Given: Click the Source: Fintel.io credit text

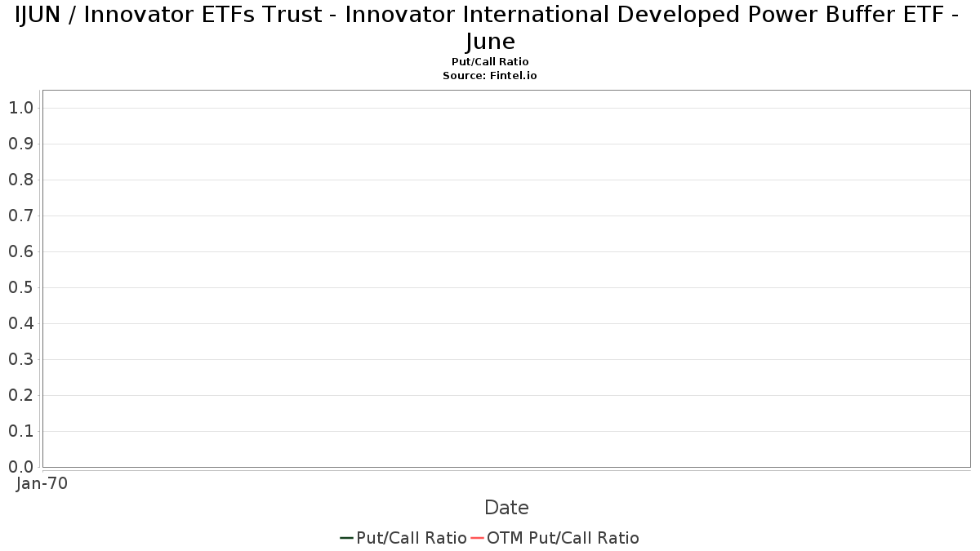Looking at the screenshot, I should pyautogui.click(x=490, y=75).
